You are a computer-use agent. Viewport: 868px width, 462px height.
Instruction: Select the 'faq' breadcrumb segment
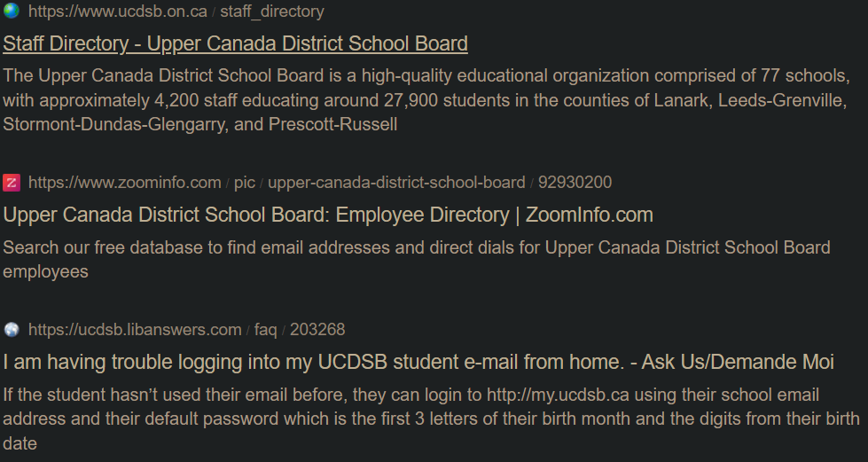[x=265, y=330]
